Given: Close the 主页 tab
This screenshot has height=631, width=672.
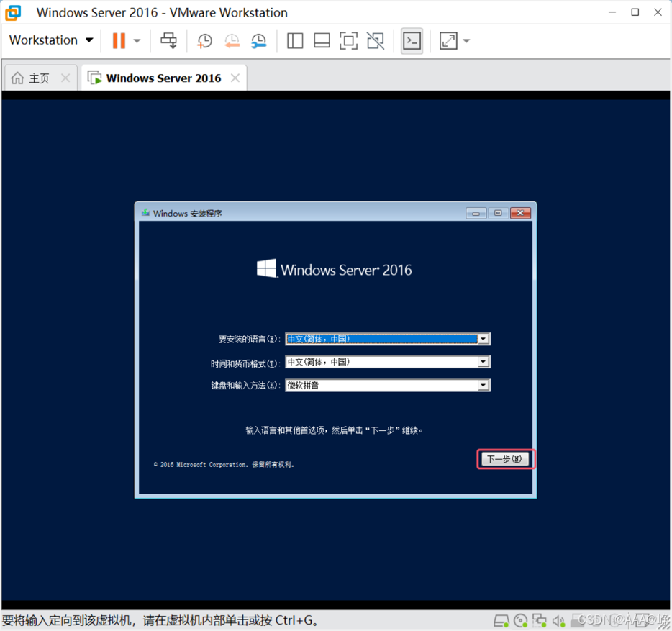Looking at the screenshot, I should pyautogui.click(x=65, y=78).
